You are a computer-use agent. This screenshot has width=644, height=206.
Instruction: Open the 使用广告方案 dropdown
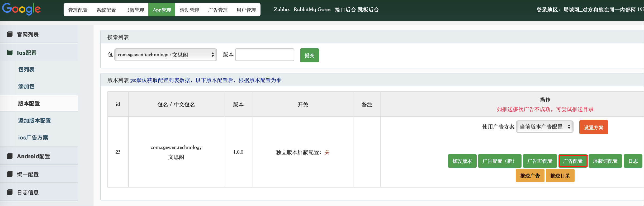pyautogui.click(x=544, y=127)
